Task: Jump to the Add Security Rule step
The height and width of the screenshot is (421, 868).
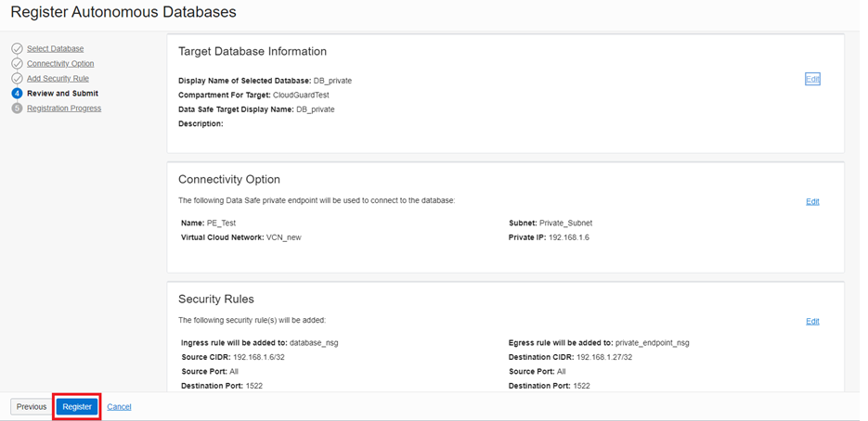Action: point(58,78)
